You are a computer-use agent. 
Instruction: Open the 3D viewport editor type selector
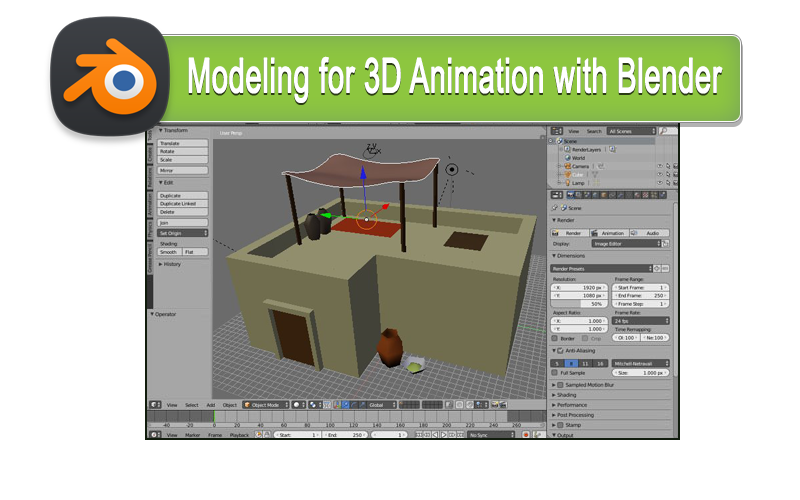click(x=156, y=405)
